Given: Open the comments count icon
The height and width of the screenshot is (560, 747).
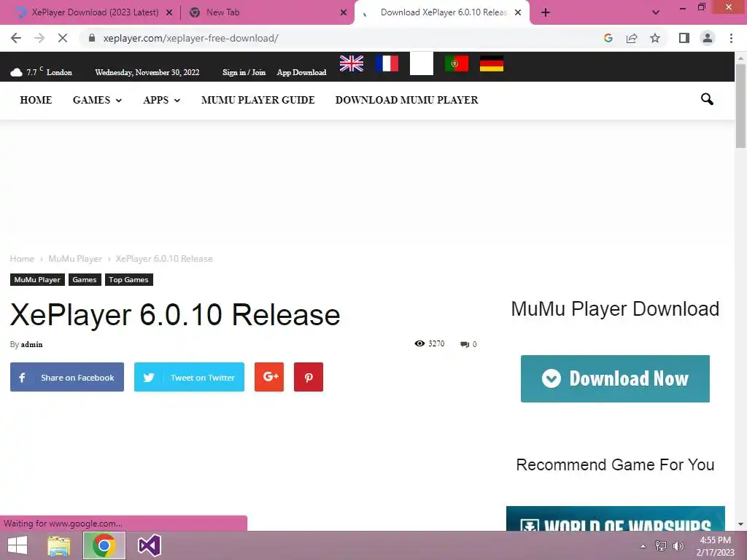Looking at the screenshot, I should [x=465, y=344].
